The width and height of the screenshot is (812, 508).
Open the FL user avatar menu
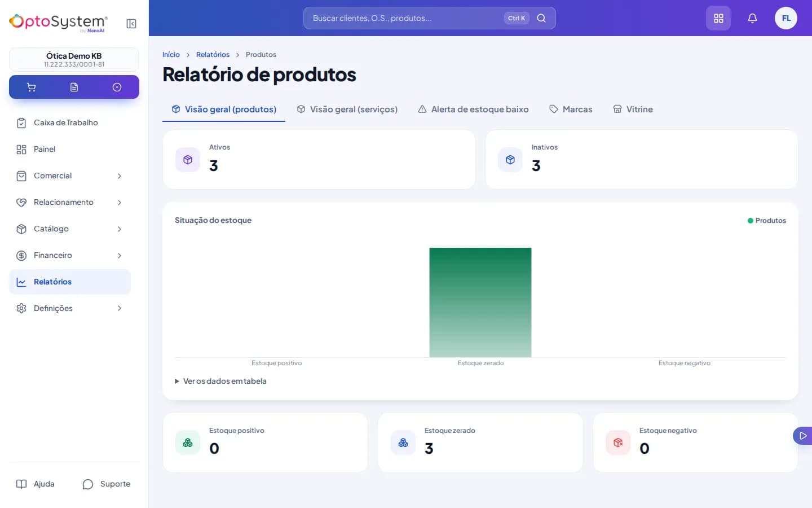point(786,18)
